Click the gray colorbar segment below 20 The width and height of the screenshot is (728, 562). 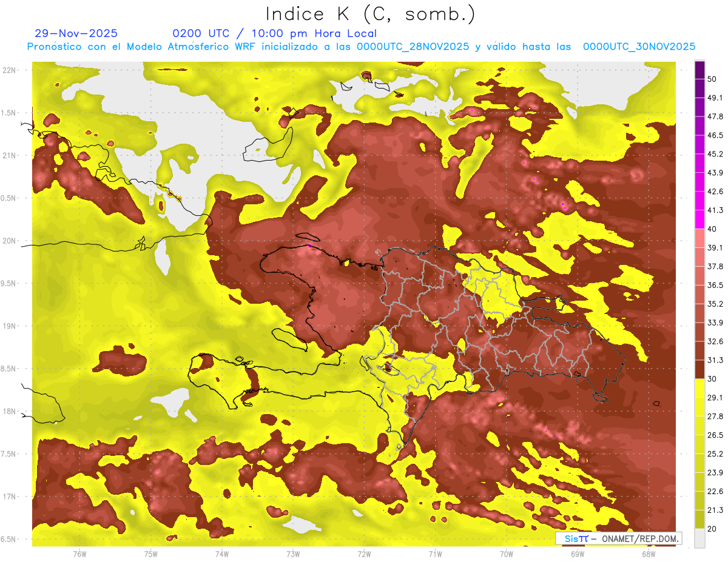pos(699,538)
